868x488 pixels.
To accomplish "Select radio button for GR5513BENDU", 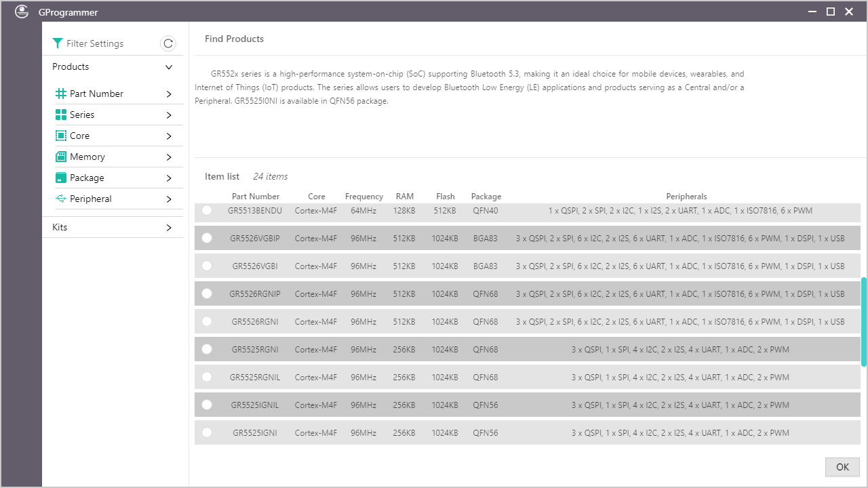I will pyautogui.click(x=207, y=210).
